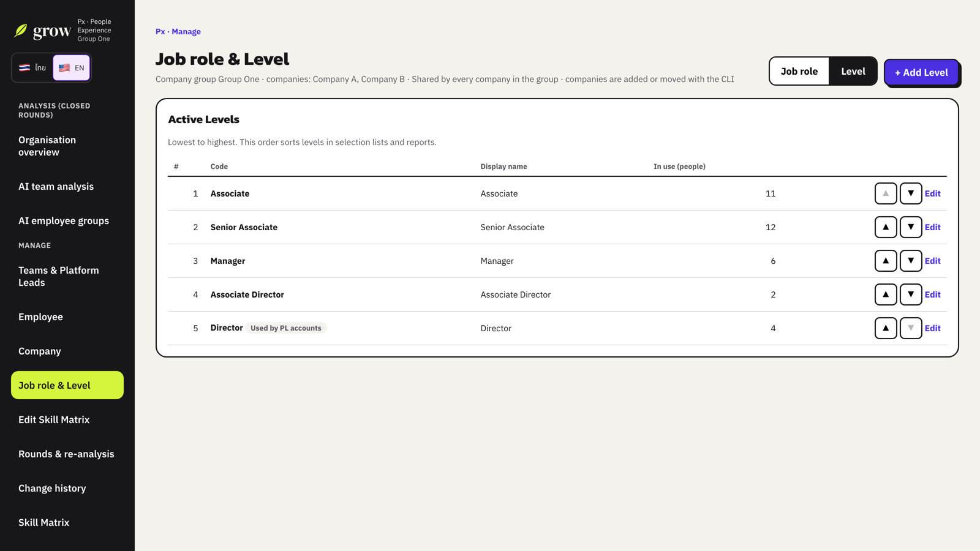Click the 'Active Levels' heading
Viewport: 980px width, 551px height.
(x=203, y=119)
